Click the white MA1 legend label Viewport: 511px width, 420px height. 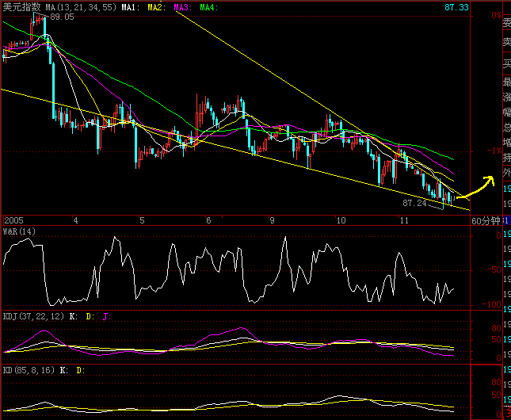pyautogui.click(x=130, y=6)
